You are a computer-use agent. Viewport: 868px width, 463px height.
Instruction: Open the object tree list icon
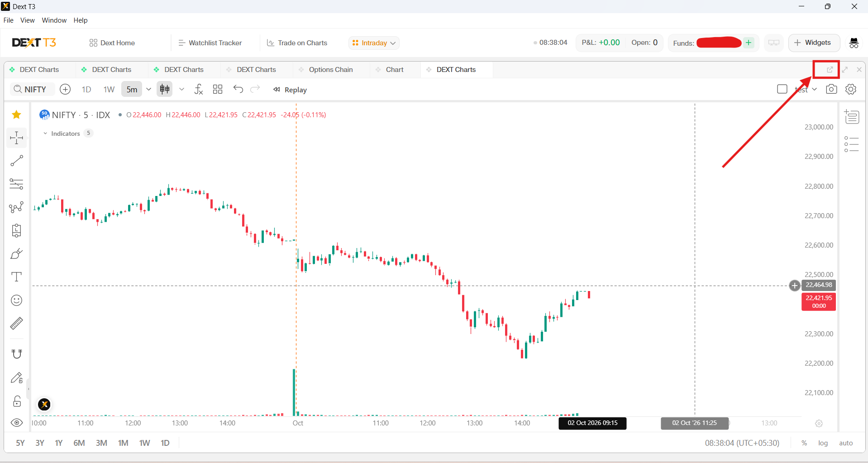852,144
